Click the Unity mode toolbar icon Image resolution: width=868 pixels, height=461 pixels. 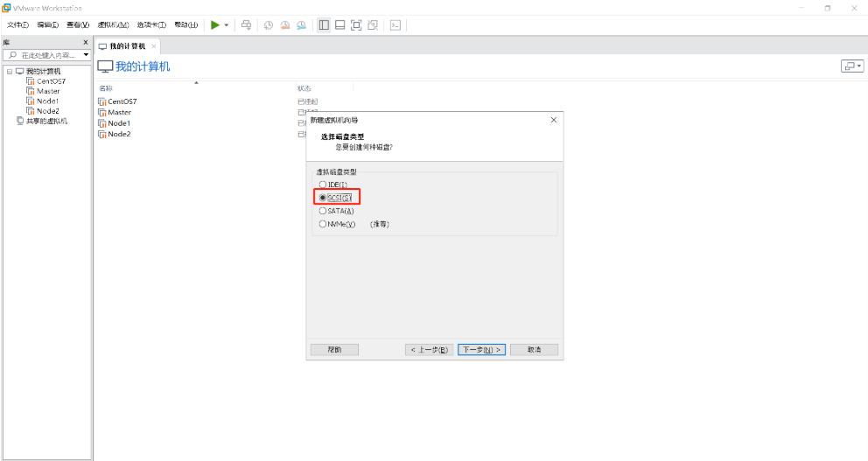(x=373, y=24)
